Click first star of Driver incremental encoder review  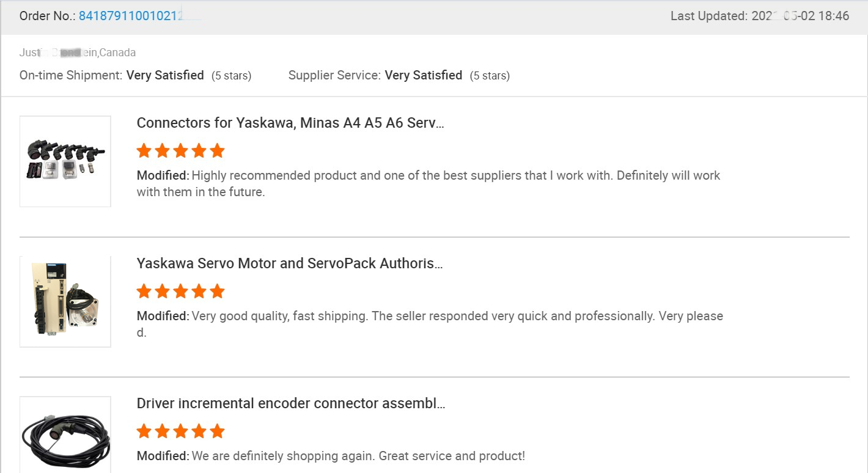pyautogui.click(x=144, y=431)
